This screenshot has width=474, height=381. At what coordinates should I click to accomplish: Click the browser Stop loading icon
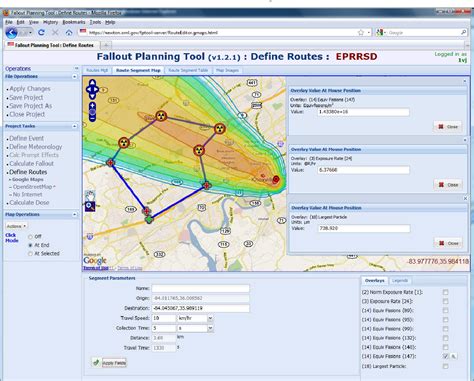(55, 33)
